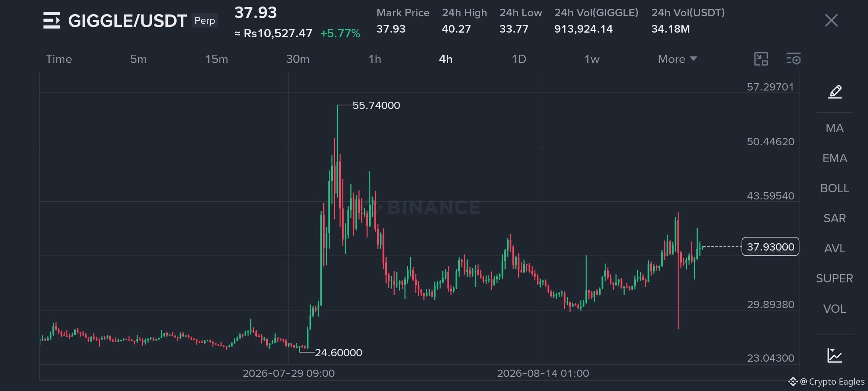Click the 2026-07-29 09:00 time axis label
This screenshot has width=868, height=391.
pos(289,373)
